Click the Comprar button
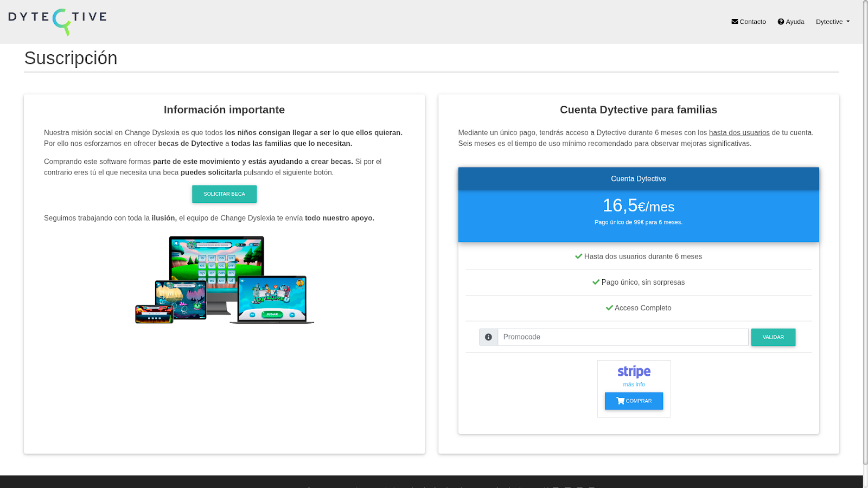The height and width of the screenshot is (488, 868). 634,401
